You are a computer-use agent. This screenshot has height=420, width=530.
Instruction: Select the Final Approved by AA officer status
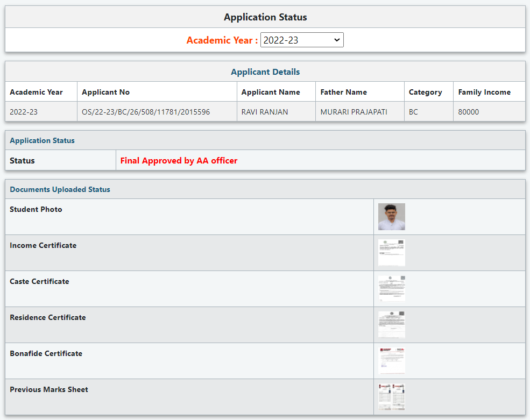click(179, 160)
